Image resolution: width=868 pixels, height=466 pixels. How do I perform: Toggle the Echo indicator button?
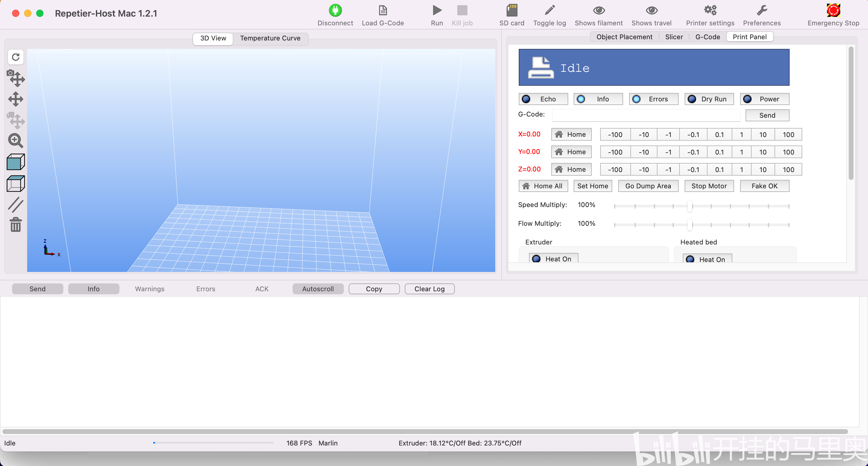(x=543, y=99)
